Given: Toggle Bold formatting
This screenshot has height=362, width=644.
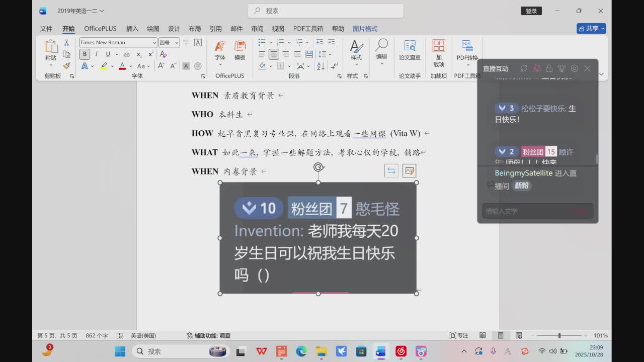Looking at the screenshot, I should coord(85,54).
